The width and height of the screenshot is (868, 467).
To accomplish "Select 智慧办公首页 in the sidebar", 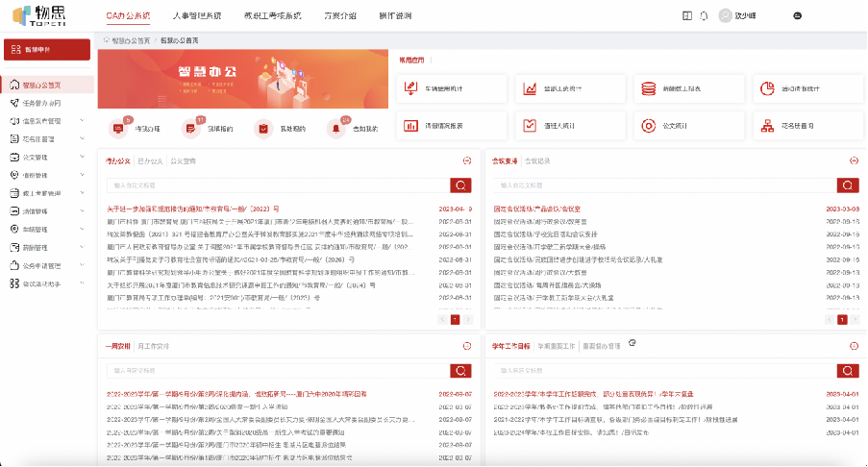I will pyautogui.click(x=46, y=85).
